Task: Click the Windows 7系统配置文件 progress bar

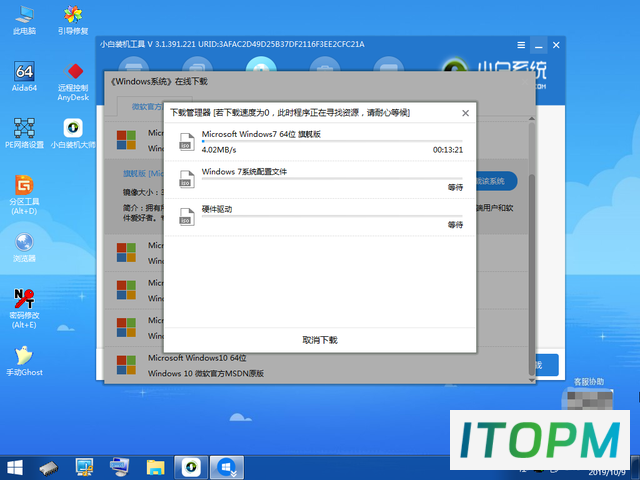Action: (x=332, y=179)
